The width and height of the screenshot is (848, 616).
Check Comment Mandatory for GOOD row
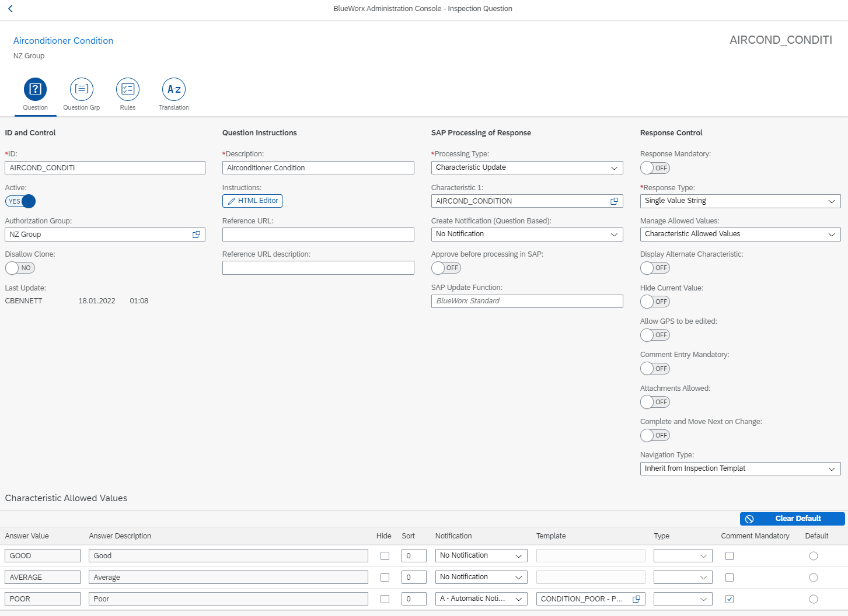click(x=730, y=556)
